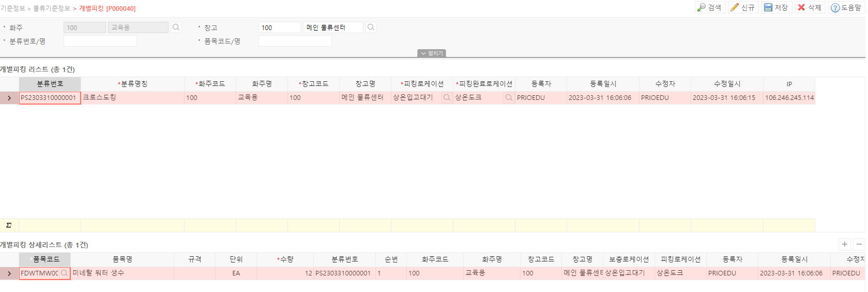
Task: Click the 품목코드/명 input field
Action: (295, 41)
